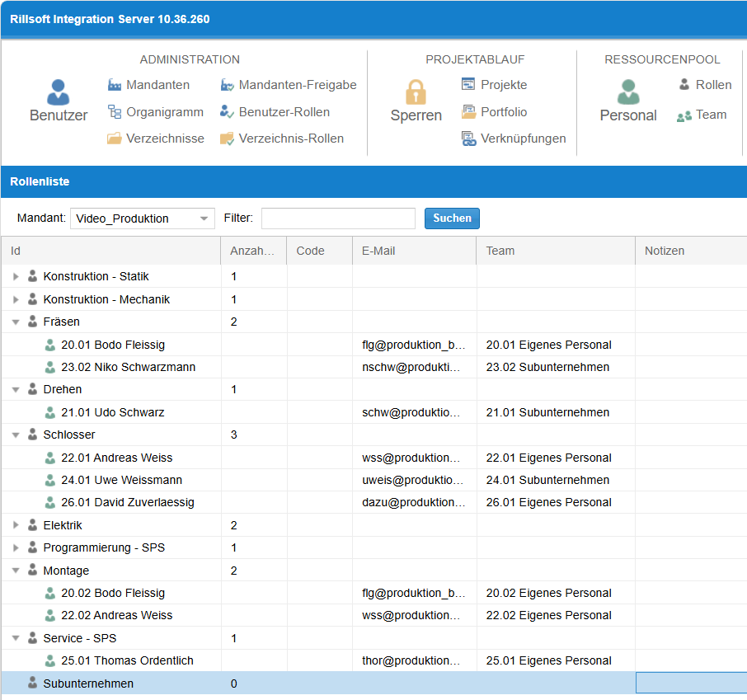The width and height of the screenshot is (747, 700).
Task: Click the Suchen button
Action: click(452, 218)
